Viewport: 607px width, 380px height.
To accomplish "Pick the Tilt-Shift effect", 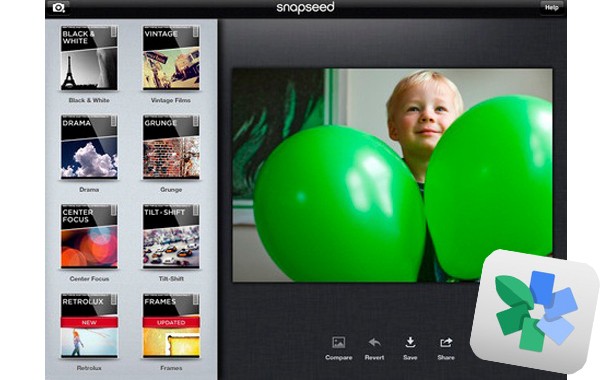I will pos(171,236).
